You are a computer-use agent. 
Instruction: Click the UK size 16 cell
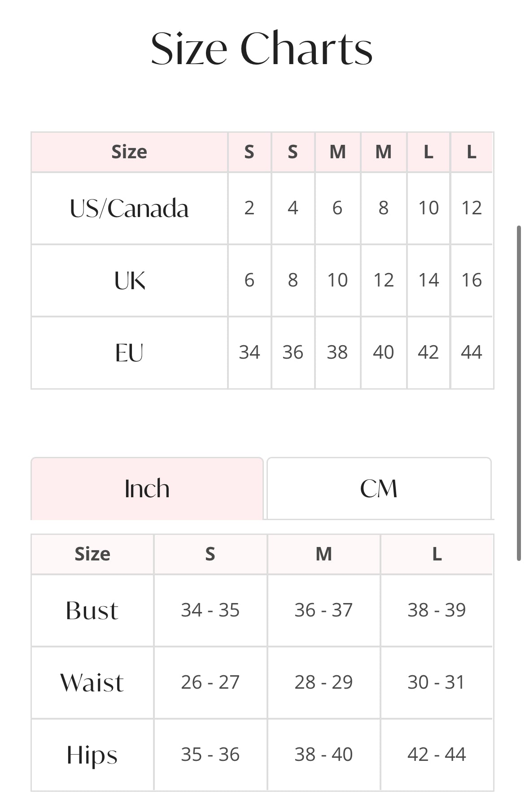[x=471, y=280]
